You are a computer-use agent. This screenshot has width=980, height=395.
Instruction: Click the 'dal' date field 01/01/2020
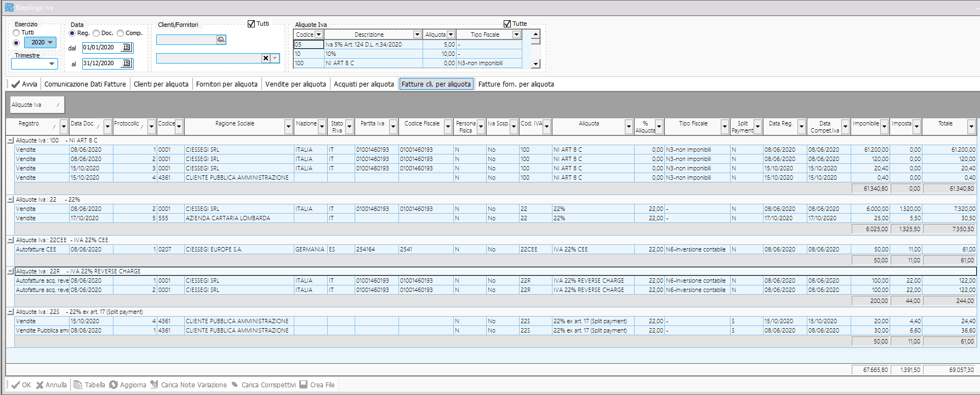102,48
